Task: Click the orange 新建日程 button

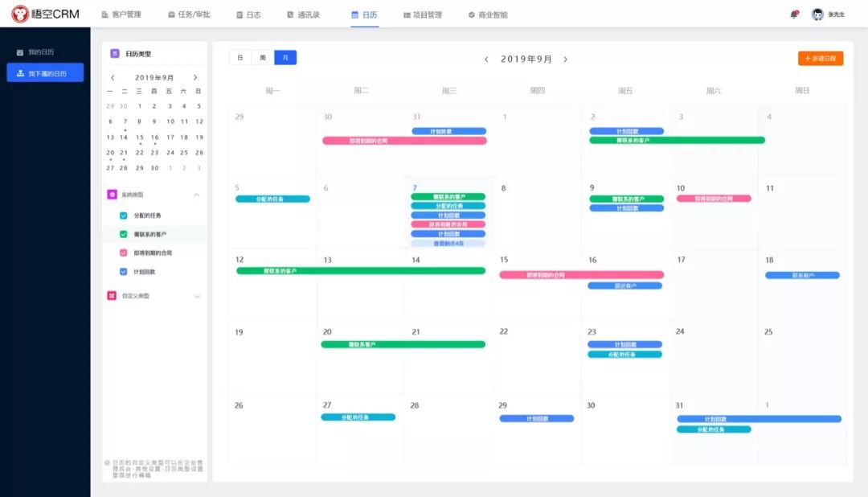Action: tap(821, 58)
